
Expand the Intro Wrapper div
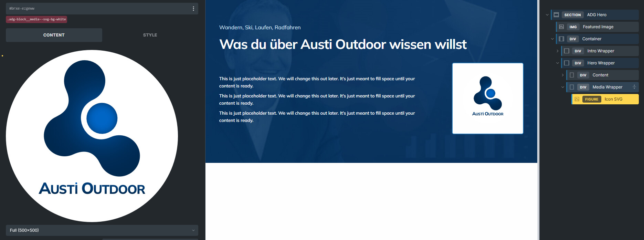click(558, 51)
